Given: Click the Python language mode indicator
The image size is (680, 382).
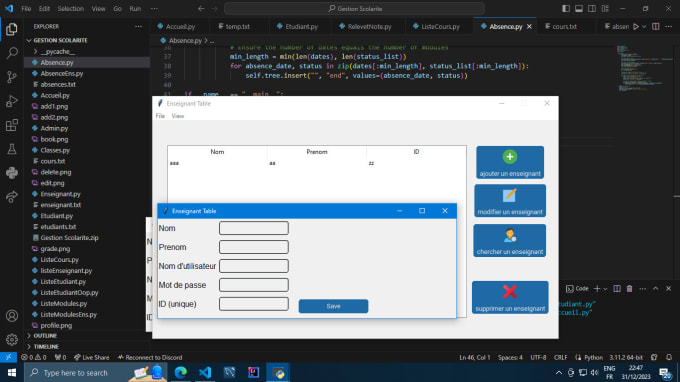Looking at the screenshot, I should (x=593, y=357).
